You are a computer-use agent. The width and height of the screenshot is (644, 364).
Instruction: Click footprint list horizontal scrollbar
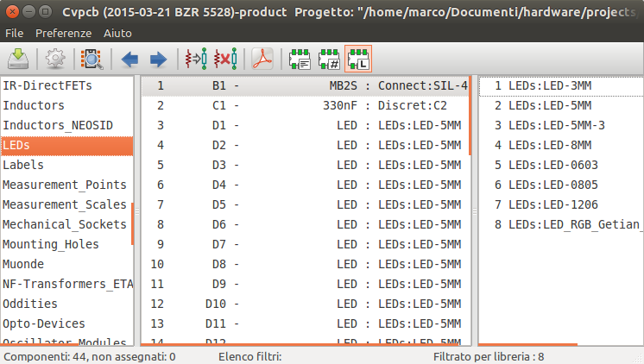coord(527,345)
